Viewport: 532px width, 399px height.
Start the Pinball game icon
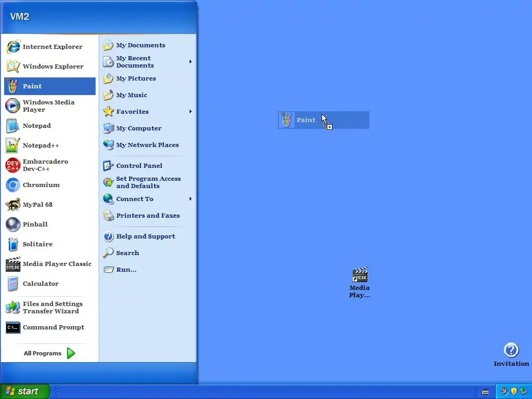[13, 224]
